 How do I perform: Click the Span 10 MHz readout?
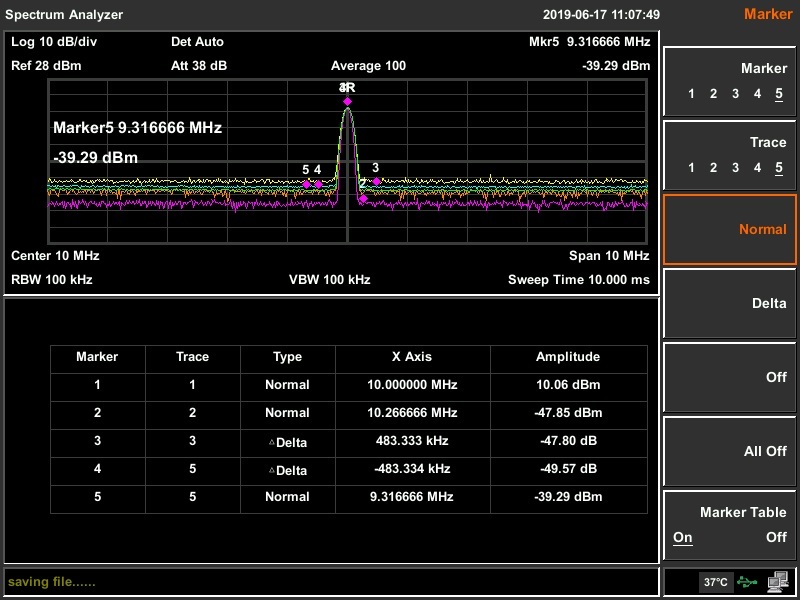pyautogui.click(x=609, y=256)
